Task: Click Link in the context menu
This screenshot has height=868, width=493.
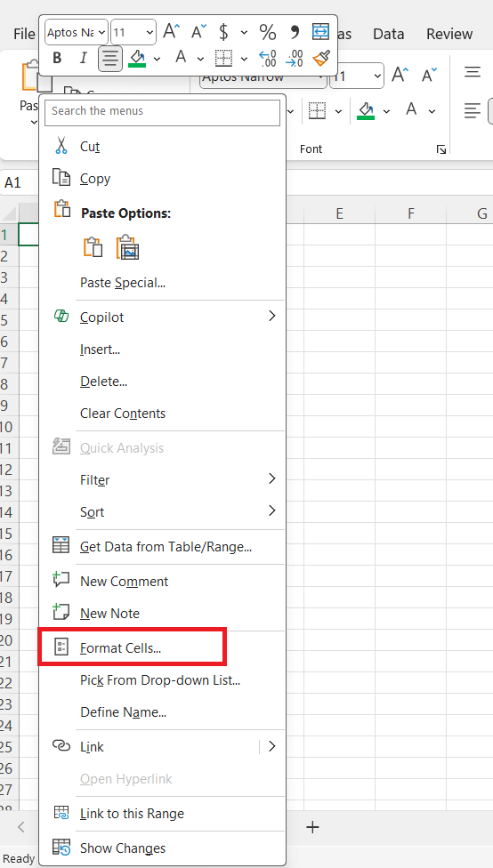Action: [x=150, y=747]
